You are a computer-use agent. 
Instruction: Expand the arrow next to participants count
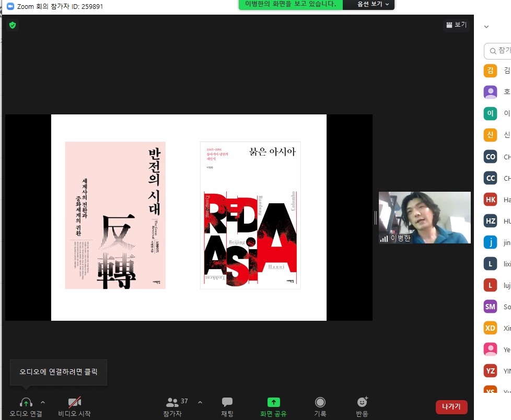coord(200,402)
